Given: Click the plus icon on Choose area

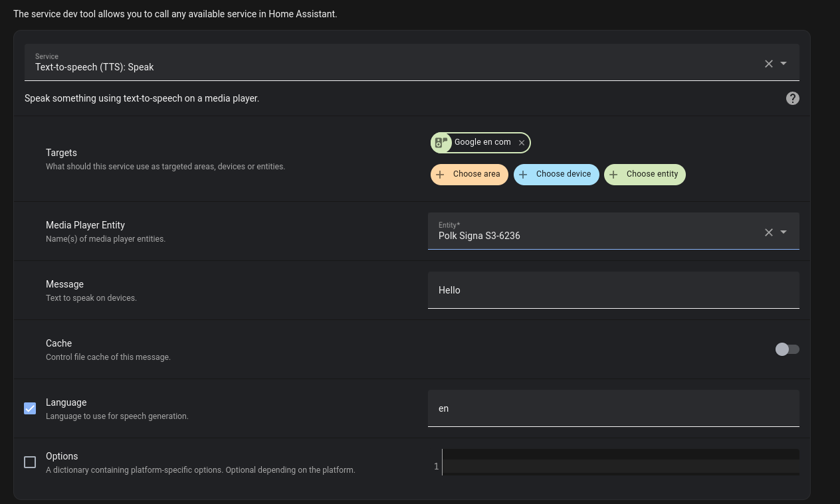Looking at the screenshot, I should [440, 174].
